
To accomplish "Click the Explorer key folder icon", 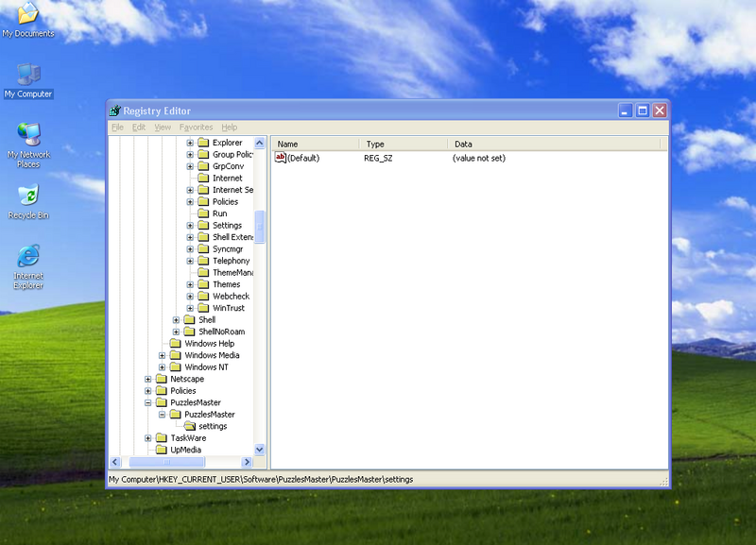I will [203, 143].
